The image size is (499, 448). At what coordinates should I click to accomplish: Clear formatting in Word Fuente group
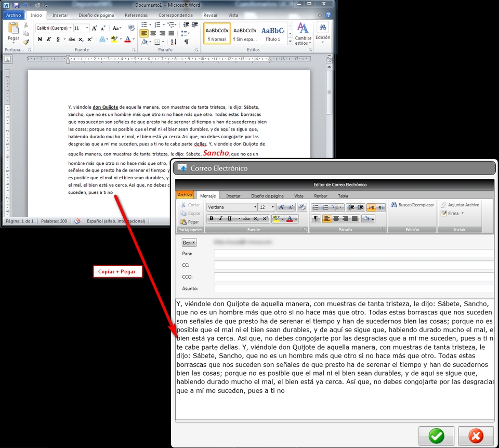[131, 28]
